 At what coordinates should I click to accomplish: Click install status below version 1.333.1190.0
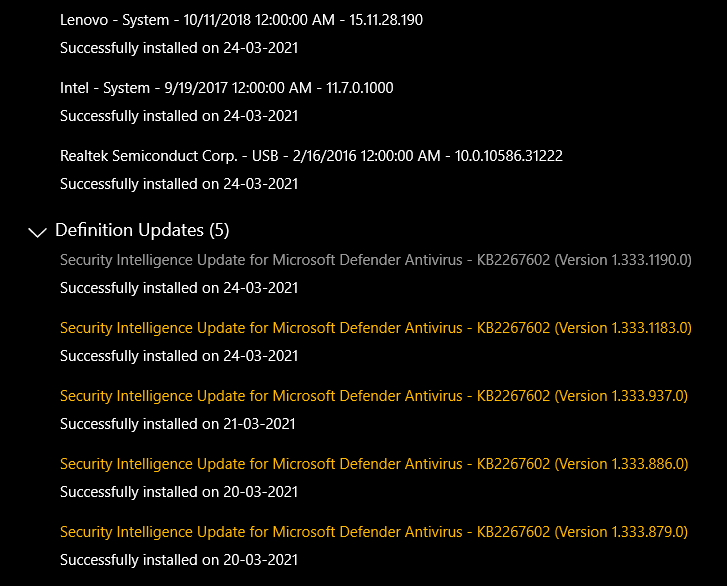coord(179,288)
